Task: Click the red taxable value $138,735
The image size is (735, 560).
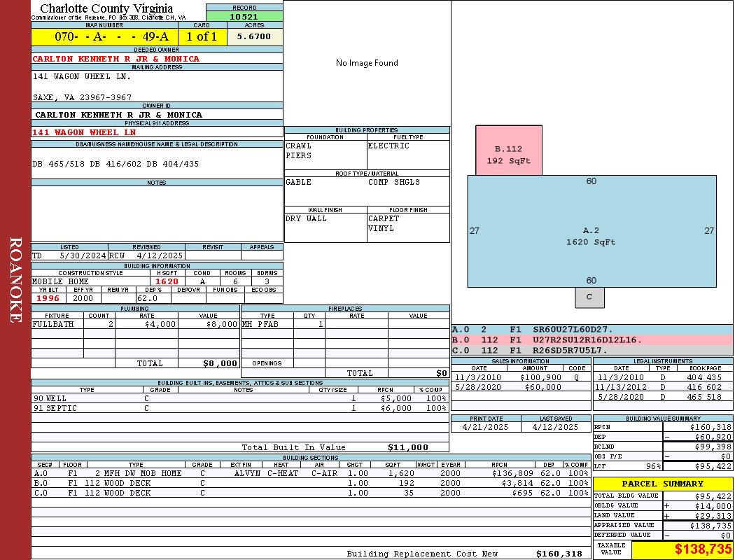Action: (x=682, y=550)
